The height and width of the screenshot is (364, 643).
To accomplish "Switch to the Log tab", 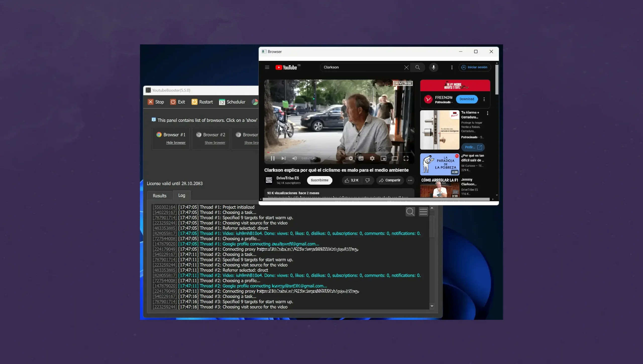I will pos(182,195).
